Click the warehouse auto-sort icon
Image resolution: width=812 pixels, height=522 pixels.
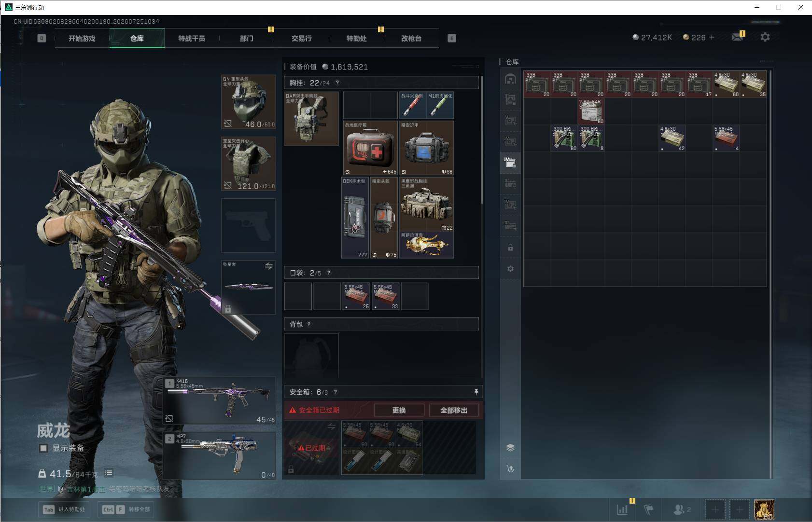[510, 468]
